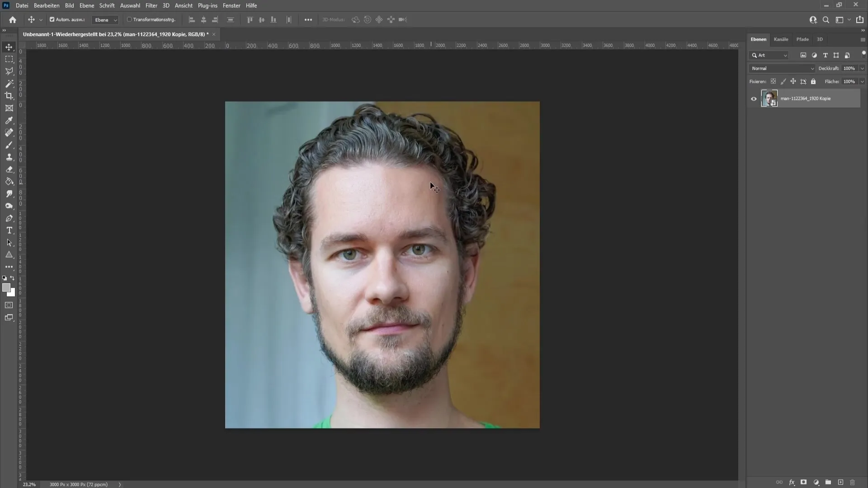Open the Ebene blending mode dropdown
868x488 pixels.
(x=782, y=67)
